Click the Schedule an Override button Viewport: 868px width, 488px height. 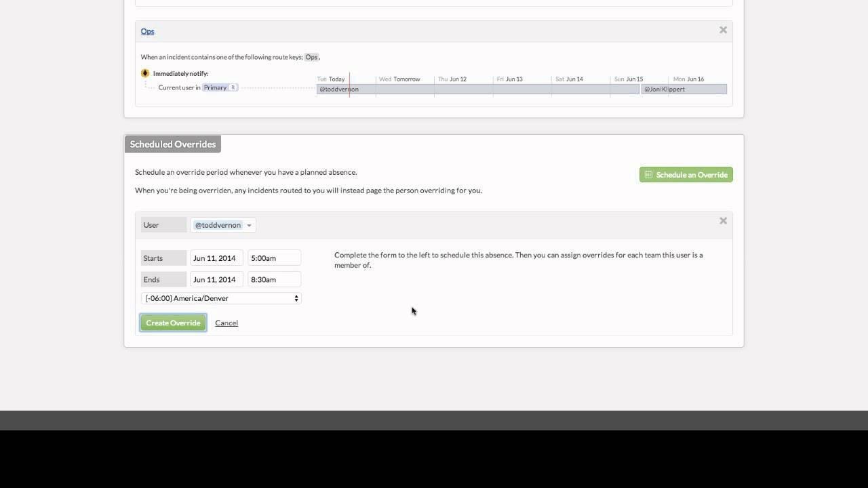(x=686, y=175)
